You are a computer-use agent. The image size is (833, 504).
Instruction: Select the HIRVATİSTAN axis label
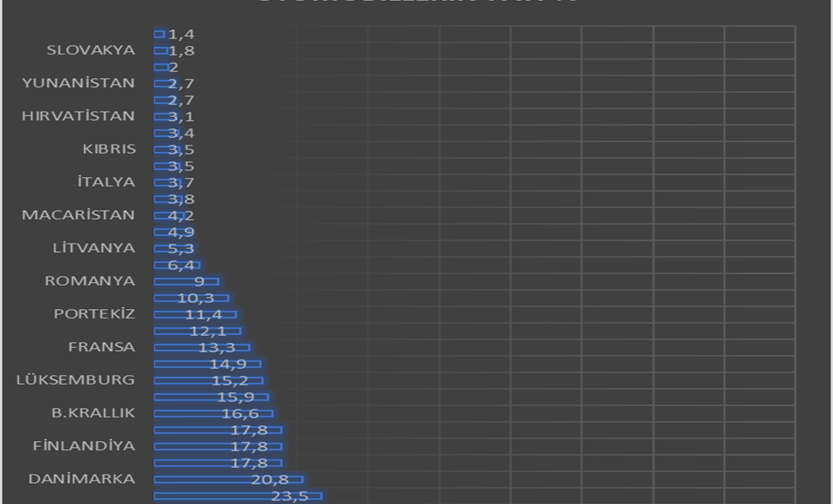pyautogui.click(x=78, y=116)
